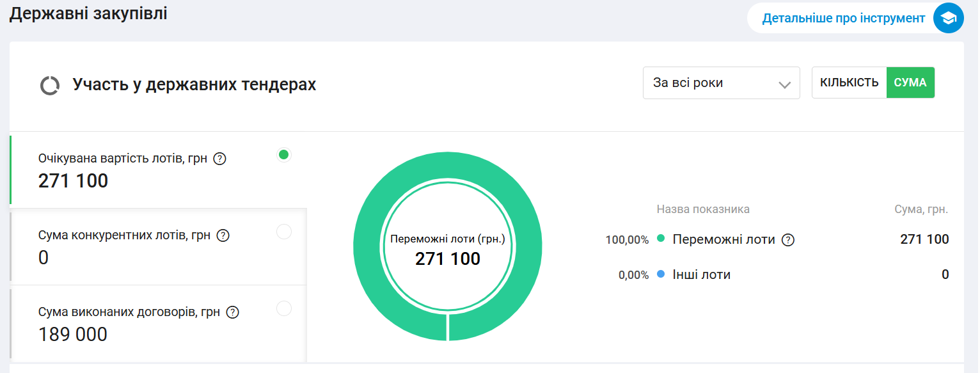Click the chevron arrow in the years selector

(785, 84)
